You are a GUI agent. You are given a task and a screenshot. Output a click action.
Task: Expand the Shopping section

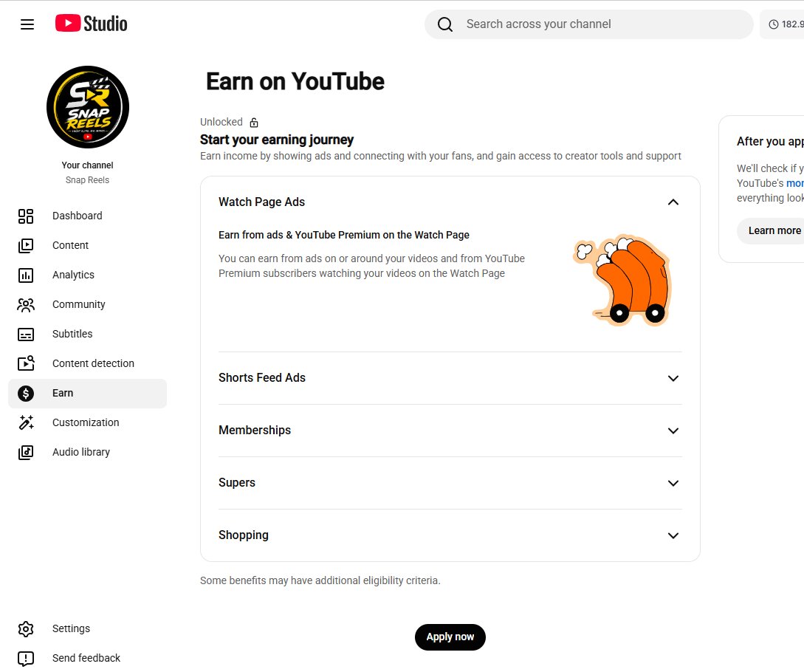pyautogui.click(x=673, y=535)
